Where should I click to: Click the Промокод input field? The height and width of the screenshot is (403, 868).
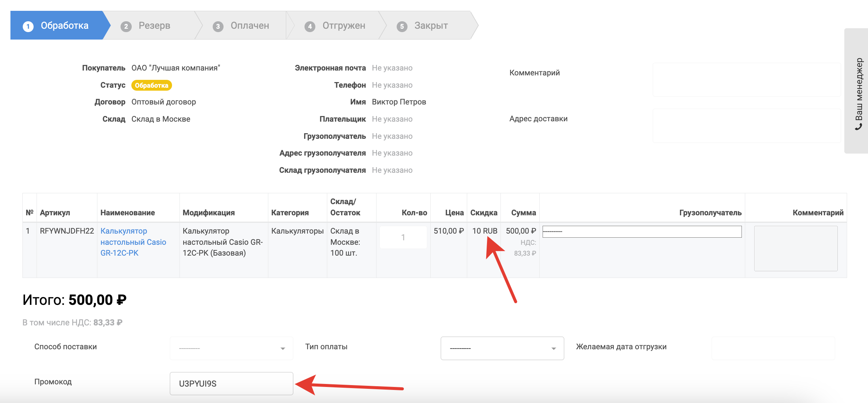[231, 383]
